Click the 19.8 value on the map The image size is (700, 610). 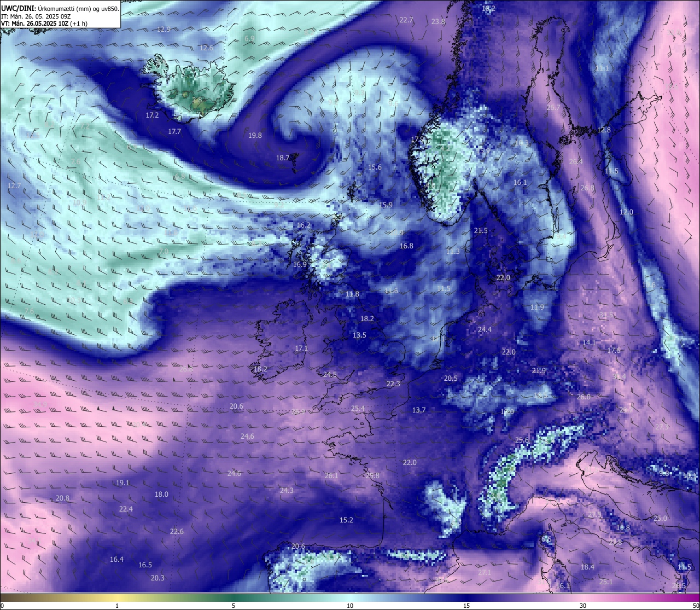(x=255, y=136)
